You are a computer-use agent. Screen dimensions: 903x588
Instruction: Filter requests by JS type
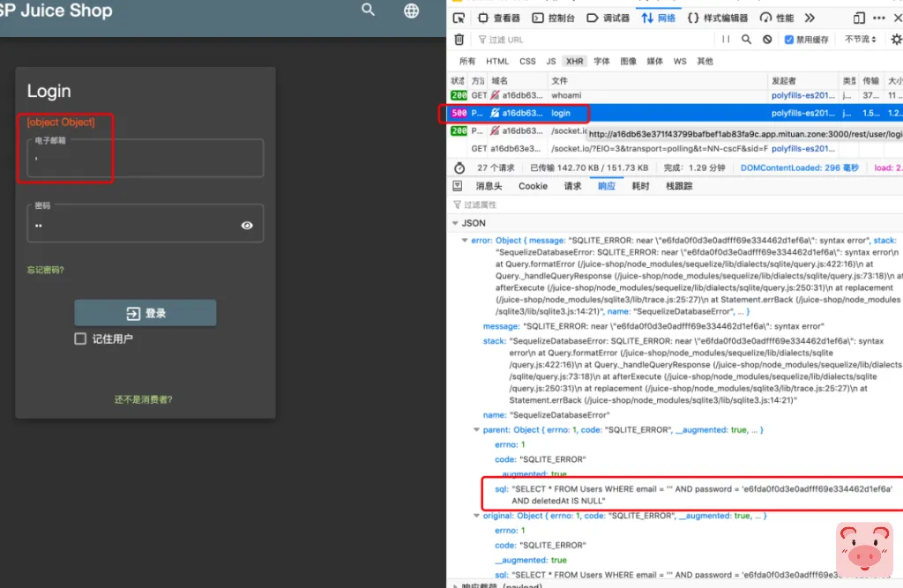coord(551,61)
